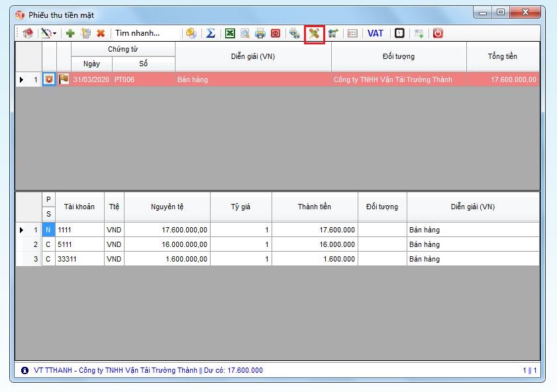Image resolution: width=557 pixels, height=392 pixels.
Task: Toggle the shield icon on voucher PT006
Action: pyautogui.click(x=49, y=79)
